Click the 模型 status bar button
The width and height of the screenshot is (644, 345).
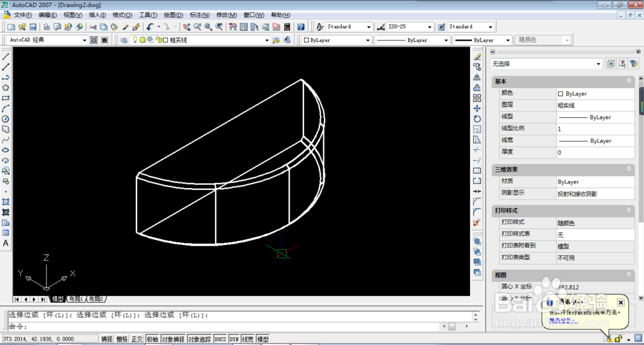click(263, 339)
